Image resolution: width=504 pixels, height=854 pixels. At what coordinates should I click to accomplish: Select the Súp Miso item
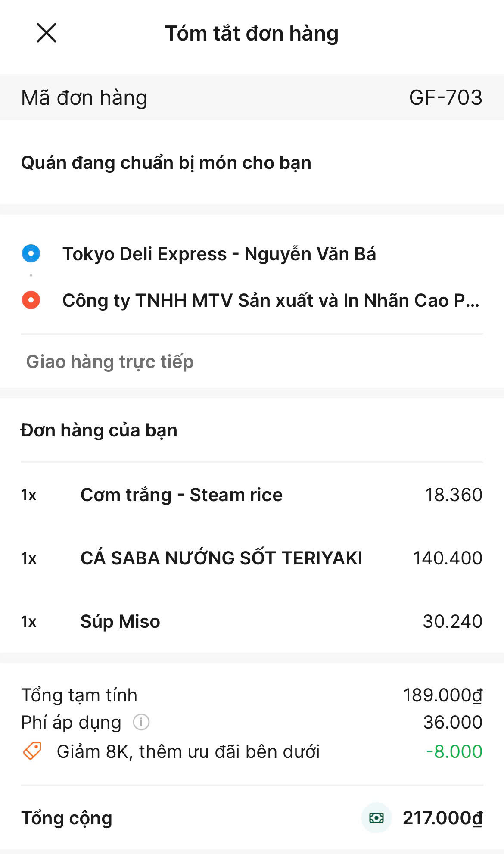click(x=120, y=621)
